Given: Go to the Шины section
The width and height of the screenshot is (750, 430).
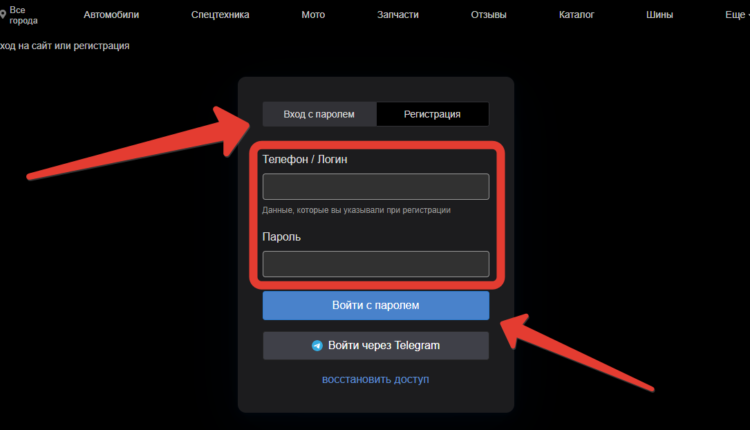Looking at the screenshot, I should pyautogui.click(x=660, y=15).
